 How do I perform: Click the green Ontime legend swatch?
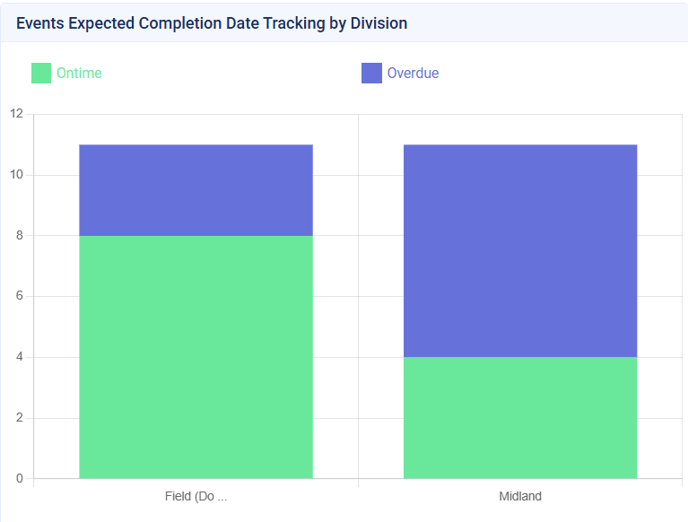[x=41, y=73]
